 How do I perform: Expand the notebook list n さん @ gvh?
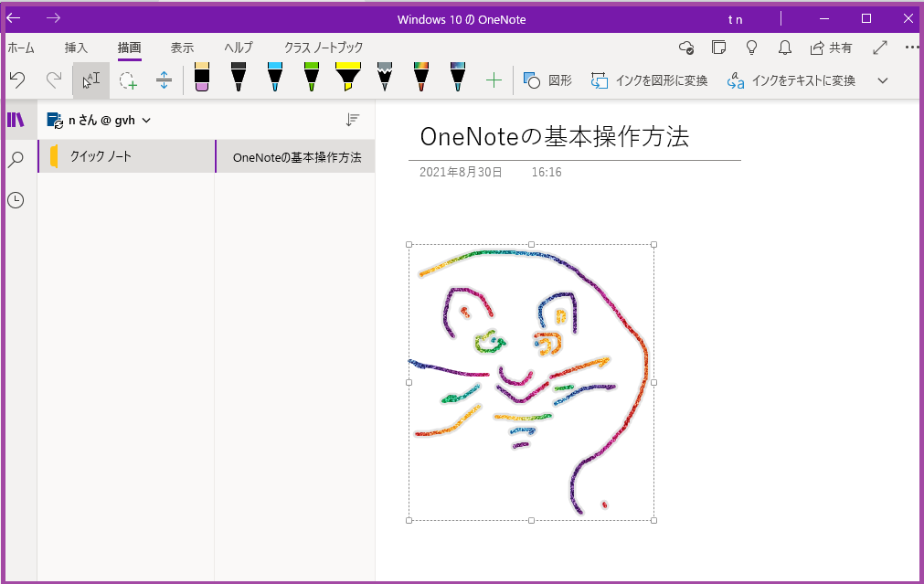click(x=101, y=119)
